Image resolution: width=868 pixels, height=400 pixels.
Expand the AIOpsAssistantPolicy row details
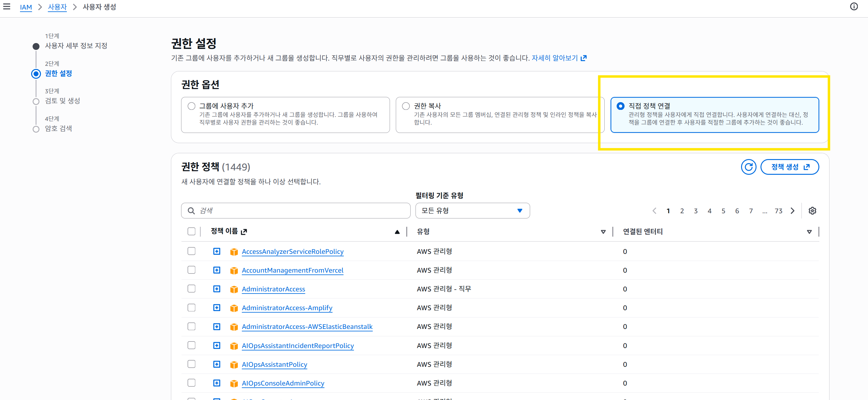pyautogui.click(x=217, y=364)
